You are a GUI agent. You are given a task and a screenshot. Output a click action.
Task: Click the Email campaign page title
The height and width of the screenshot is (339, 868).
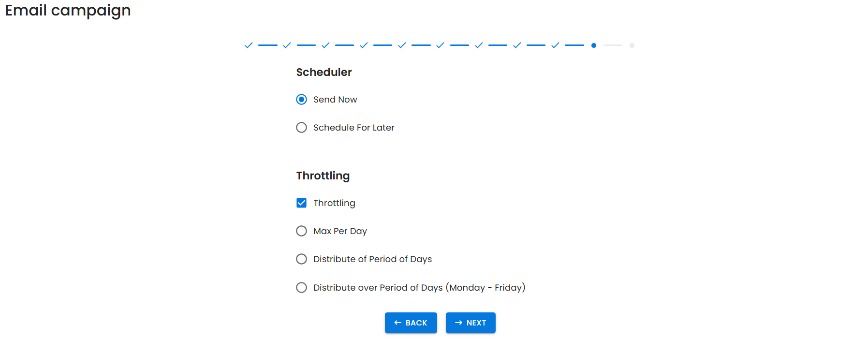[x=68, y=10]
